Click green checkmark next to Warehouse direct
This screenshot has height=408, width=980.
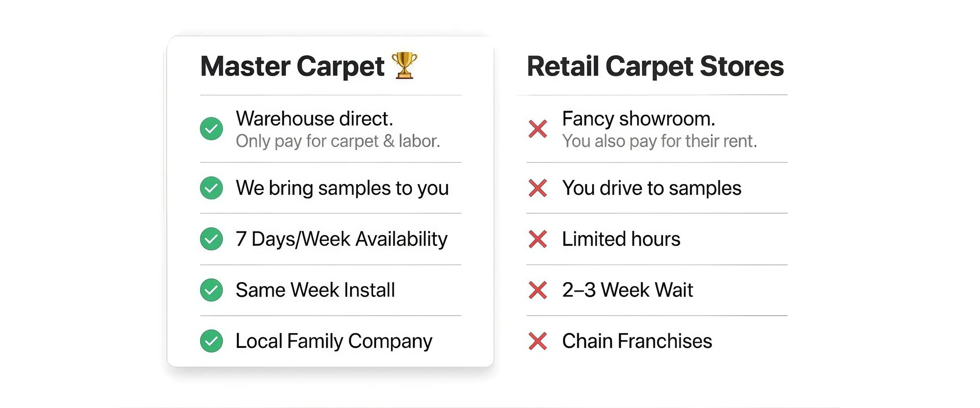211,129
